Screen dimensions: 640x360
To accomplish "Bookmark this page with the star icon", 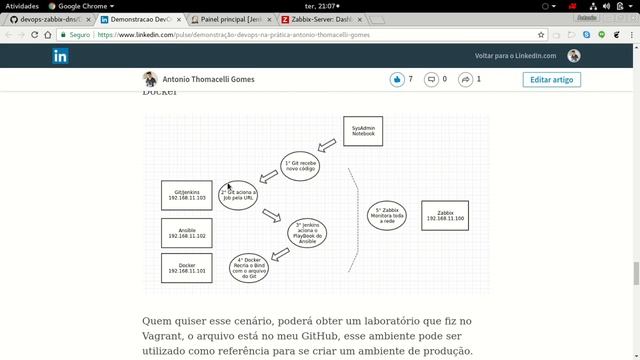I will pos(541,35).
